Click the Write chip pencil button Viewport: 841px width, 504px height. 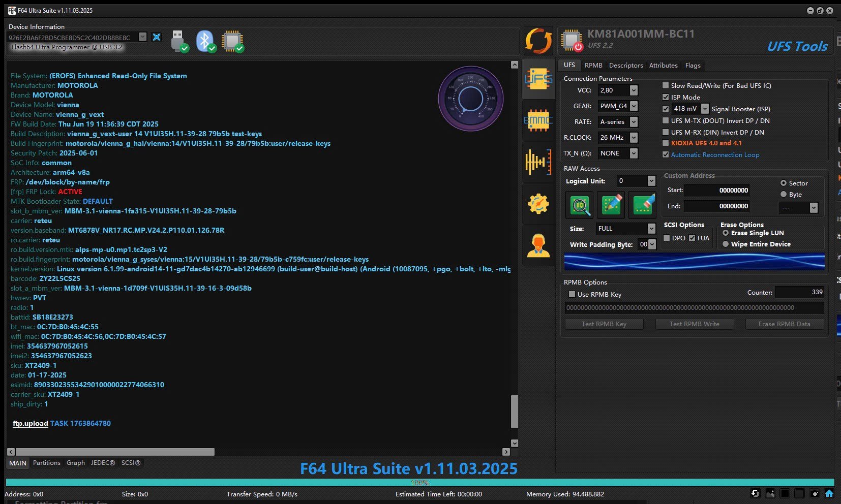(611, 205)
